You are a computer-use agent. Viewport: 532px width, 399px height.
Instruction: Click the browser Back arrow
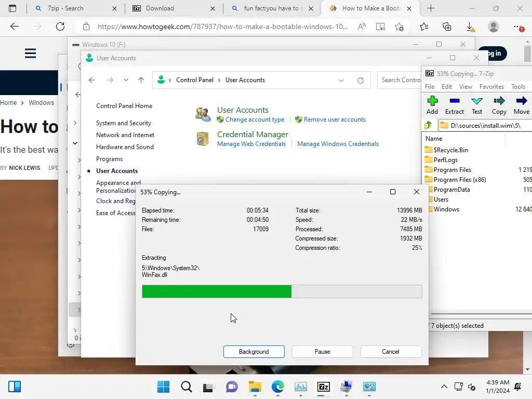[14, 26]
